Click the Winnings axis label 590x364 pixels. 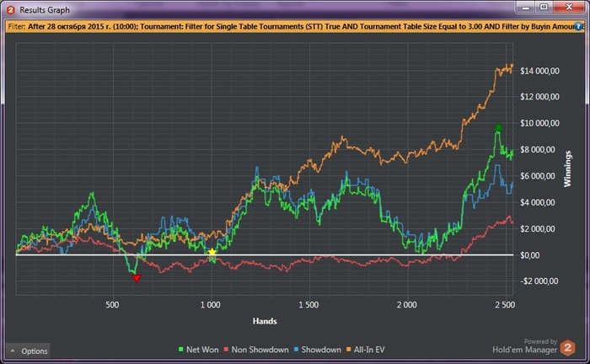pos(567,169)
